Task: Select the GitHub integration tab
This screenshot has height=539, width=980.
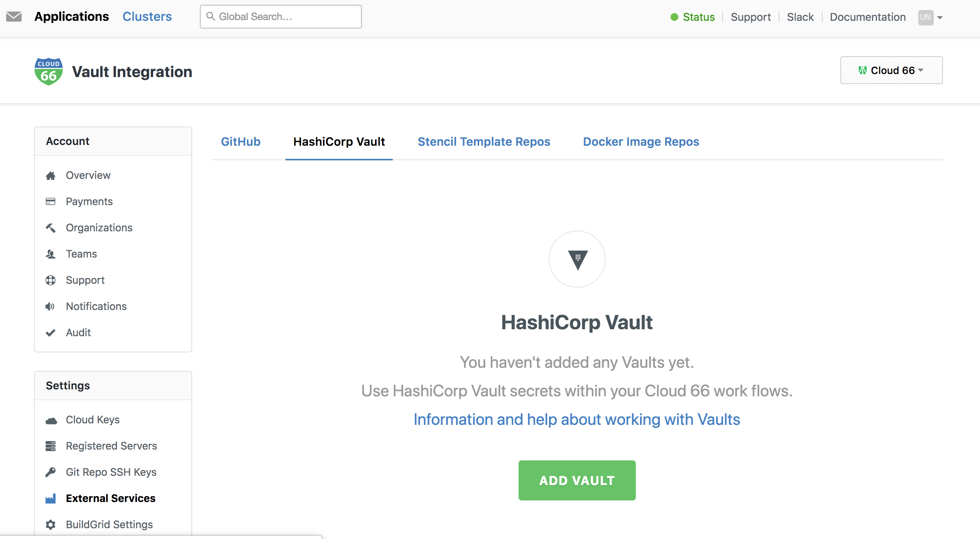Action: point(240,141)
